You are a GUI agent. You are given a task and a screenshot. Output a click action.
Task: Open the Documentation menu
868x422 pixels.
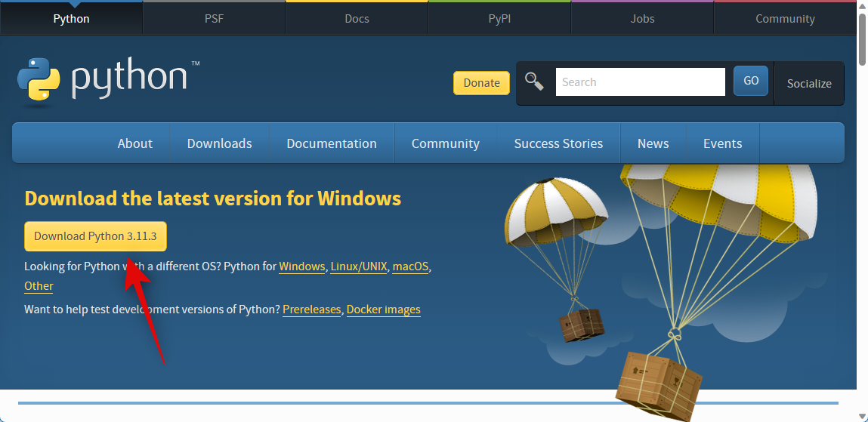tap(332, 143)
